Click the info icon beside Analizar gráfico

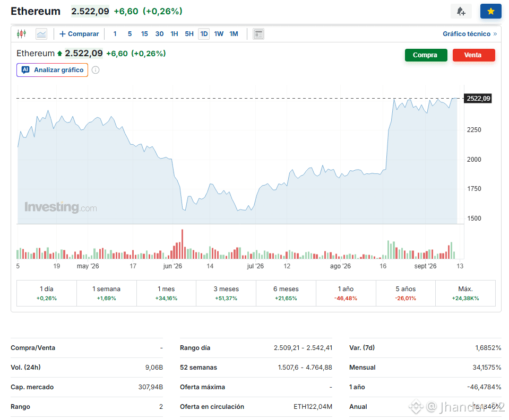click(96, 70)
